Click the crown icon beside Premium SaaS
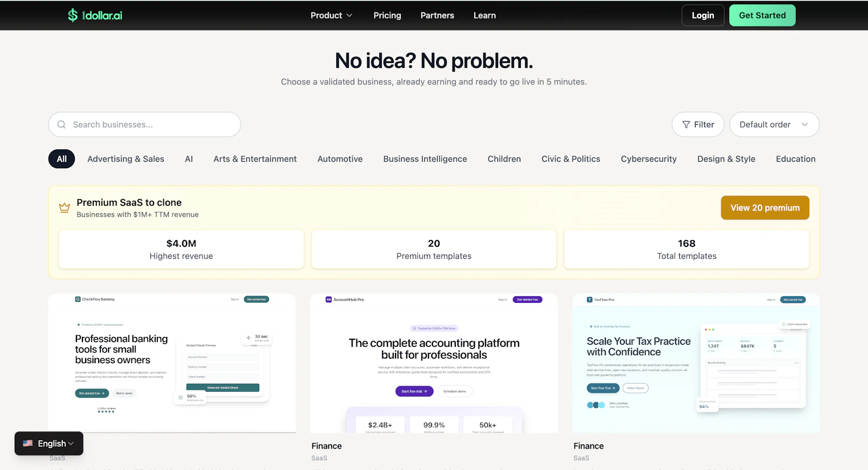The image size is (868, 470). tap(65, 208)
